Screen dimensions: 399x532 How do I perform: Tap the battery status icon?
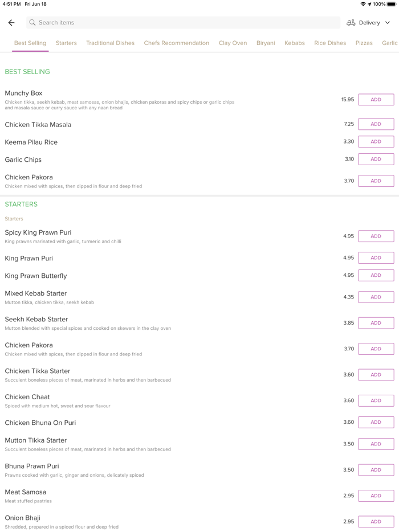pos(392,4)
